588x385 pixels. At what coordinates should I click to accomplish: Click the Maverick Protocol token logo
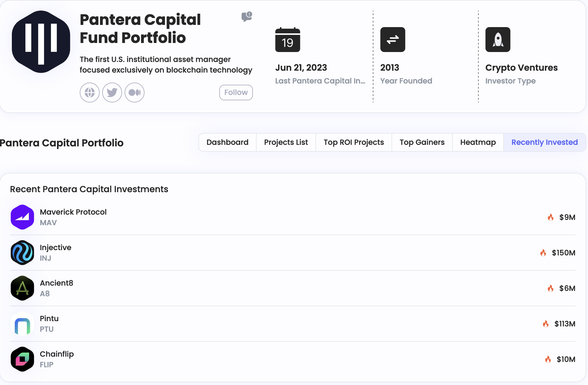(22, 217)
